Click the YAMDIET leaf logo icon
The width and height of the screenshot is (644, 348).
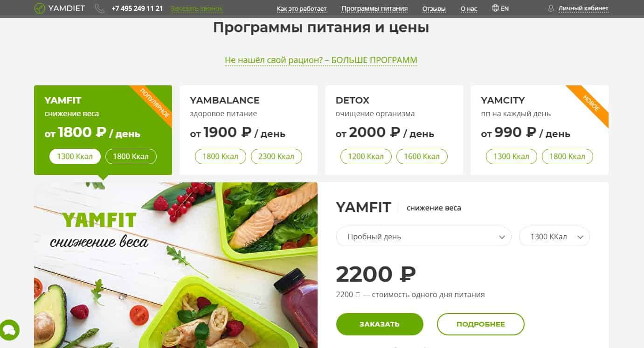point(40,8)
